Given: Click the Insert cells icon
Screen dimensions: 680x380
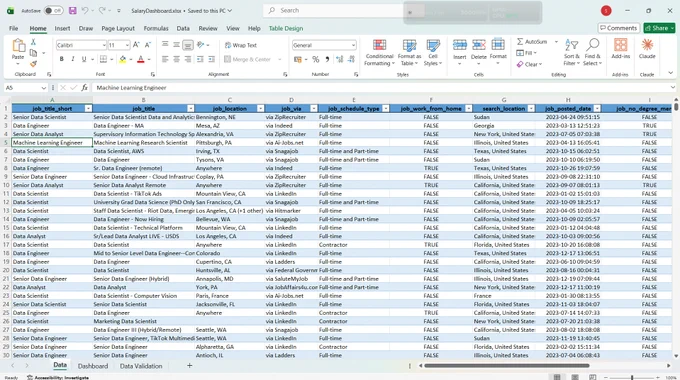Looking at the screenshot, I should click(460, 45).
